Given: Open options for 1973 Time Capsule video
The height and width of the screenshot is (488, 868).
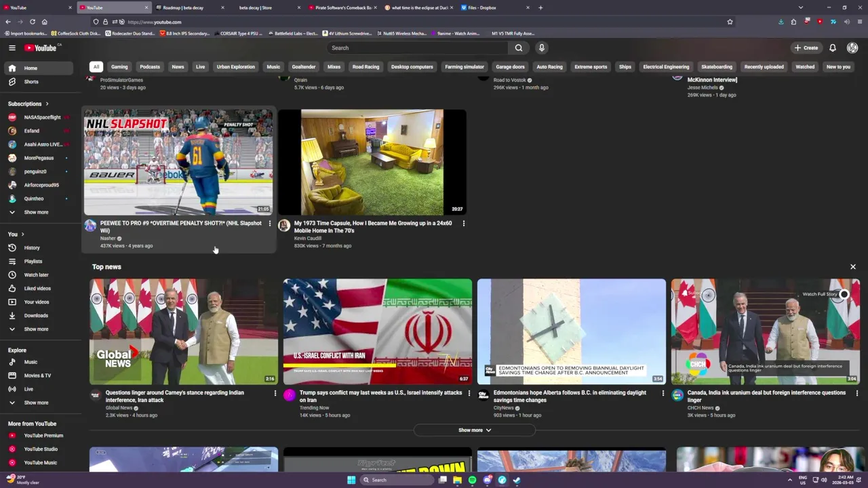Looking at the screenshot, I should click(464, 223).
